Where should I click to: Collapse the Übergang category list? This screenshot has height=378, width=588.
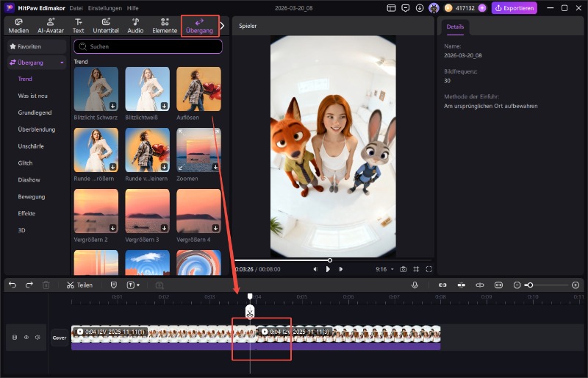point(62,63)
